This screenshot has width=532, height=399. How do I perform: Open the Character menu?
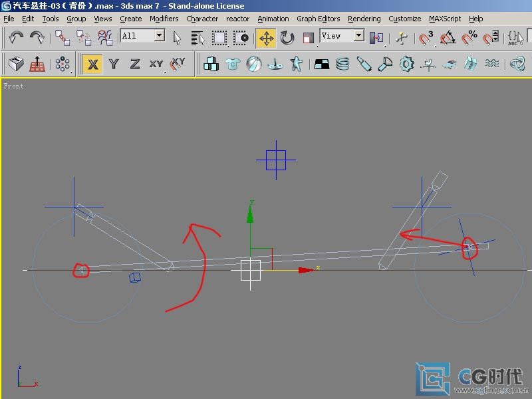[202, 19]
